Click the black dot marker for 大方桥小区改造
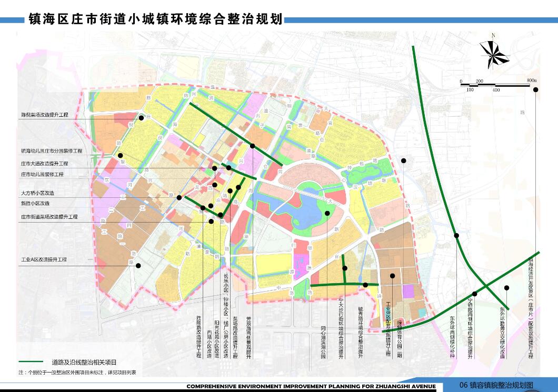Image resolution: width=558 pixels, height=392 pixels. 180,198
